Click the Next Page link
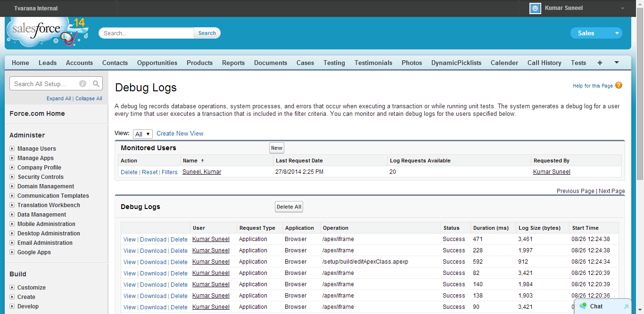Image resolution: width=644 pixels, height=314 pixels. [x=611, y=191]
